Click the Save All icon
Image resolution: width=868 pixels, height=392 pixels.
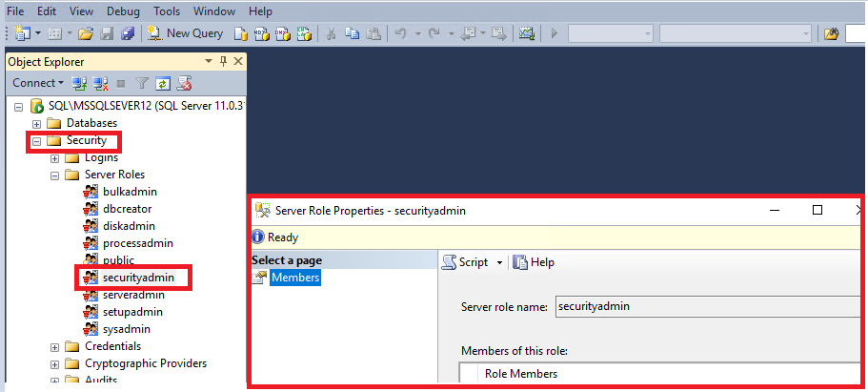coord(128,33)
